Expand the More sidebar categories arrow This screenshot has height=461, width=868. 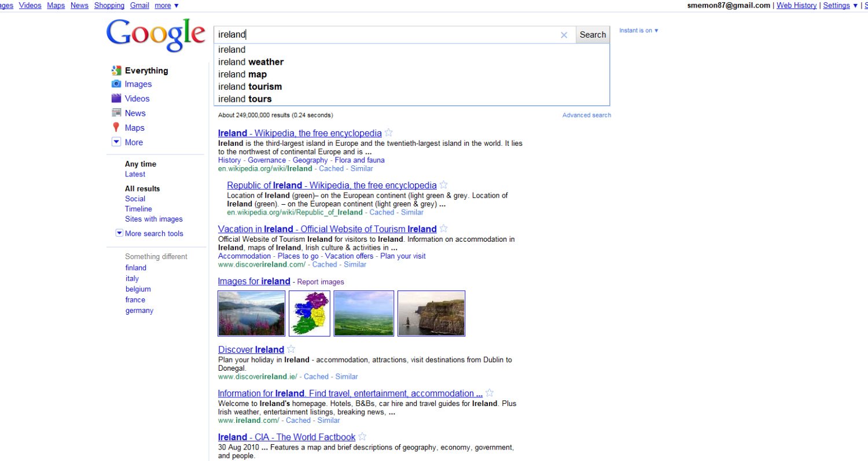click(116, 142)
